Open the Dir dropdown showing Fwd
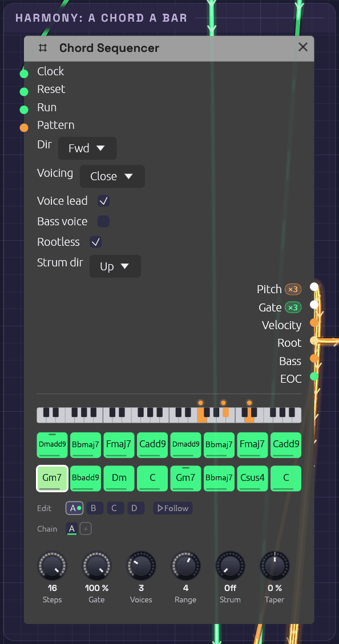This screenshot has width=339, height=644. click(x=87, y=148)
